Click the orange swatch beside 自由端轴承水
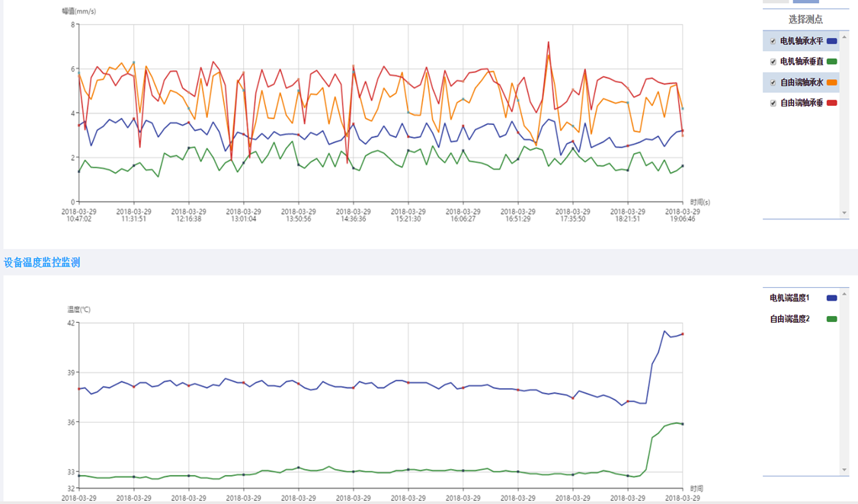The image size is (858, 504). [832, 82]
